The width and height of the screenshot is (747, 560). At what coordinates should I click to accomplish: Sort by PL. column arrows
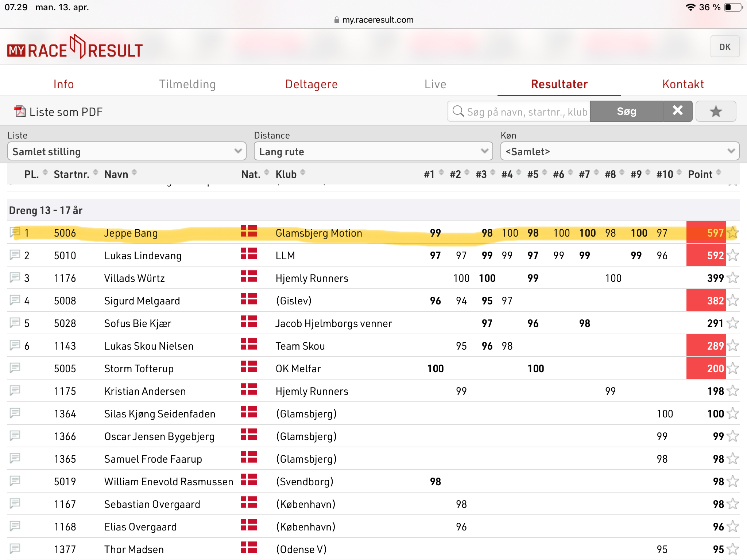click(45, 173)
